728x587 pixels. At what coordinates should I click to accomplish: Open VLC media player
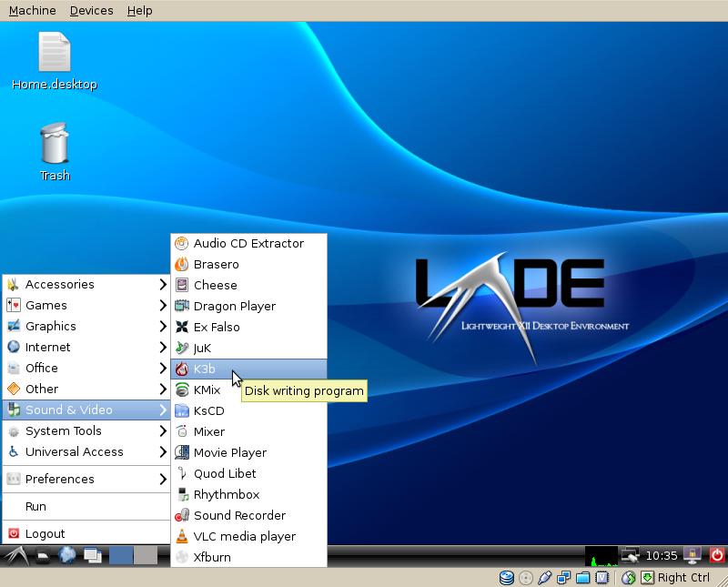(248, 536)
